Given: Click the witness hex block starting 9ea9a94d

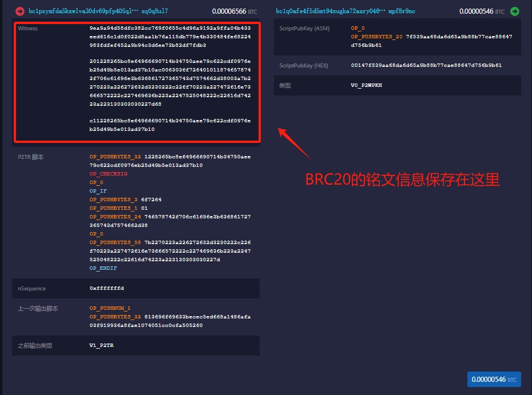Looking at the screenshot, I should (170, 36).
